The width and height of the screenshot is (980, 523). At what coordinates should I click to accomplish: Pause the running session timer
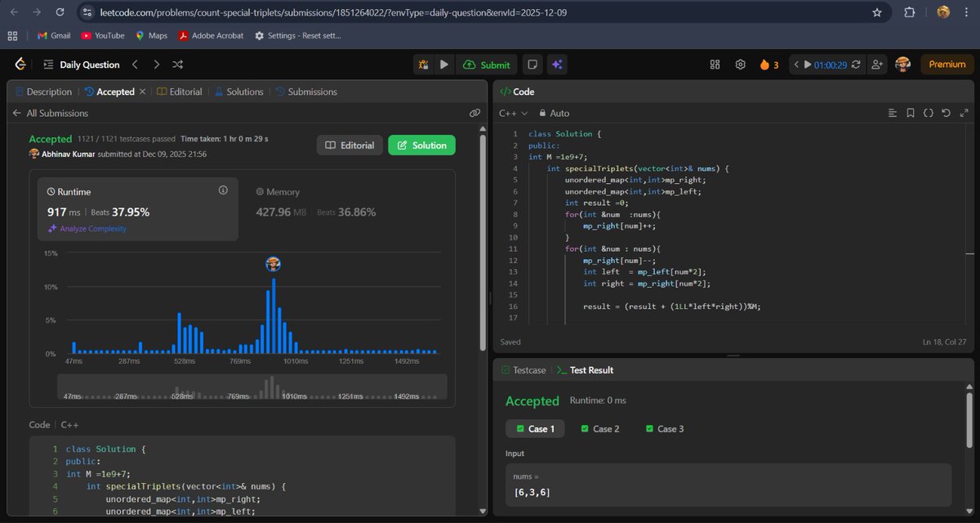coord(808,65)
